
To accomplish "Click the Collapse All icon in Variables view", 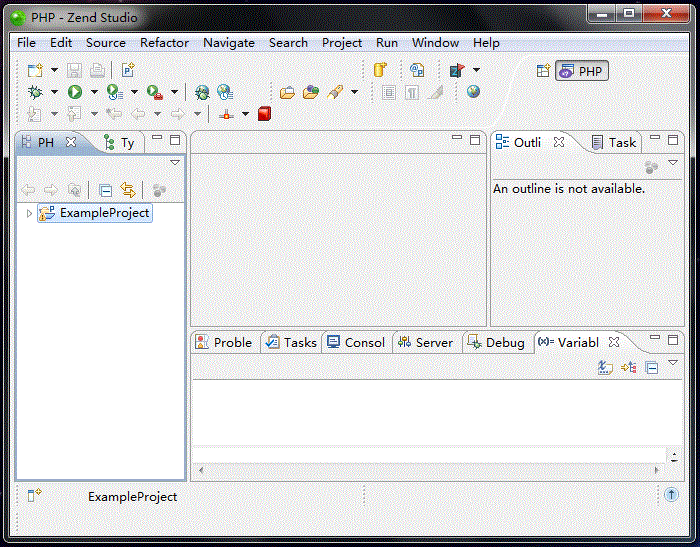I will (651, 368).
